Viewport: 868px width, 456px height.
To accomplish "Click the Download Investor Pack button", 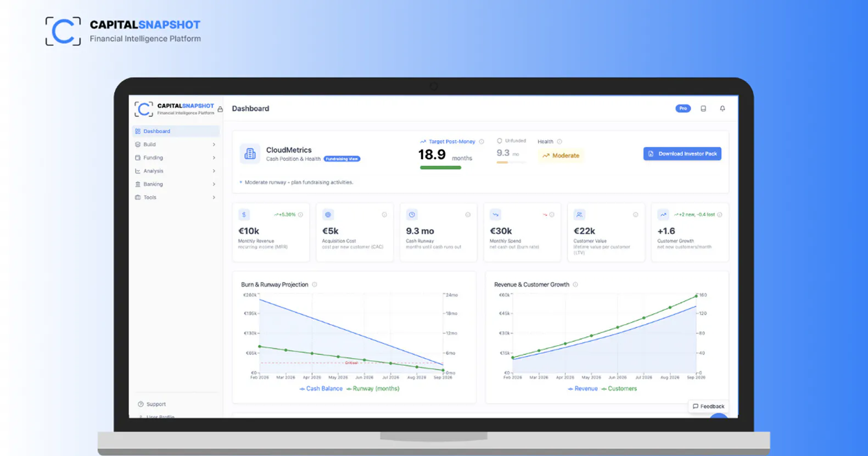I will 682,154.
